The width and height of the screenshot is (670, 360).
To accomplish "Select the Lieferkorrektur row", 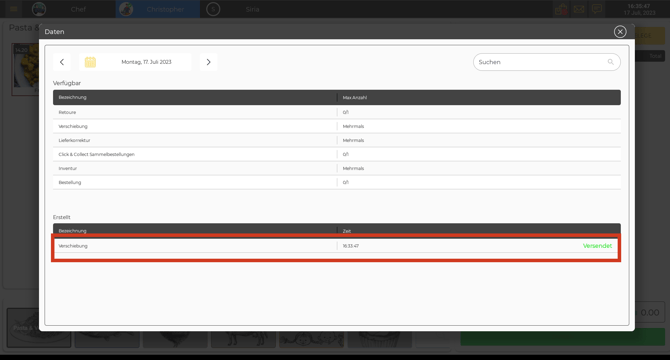I will (337, 140).
